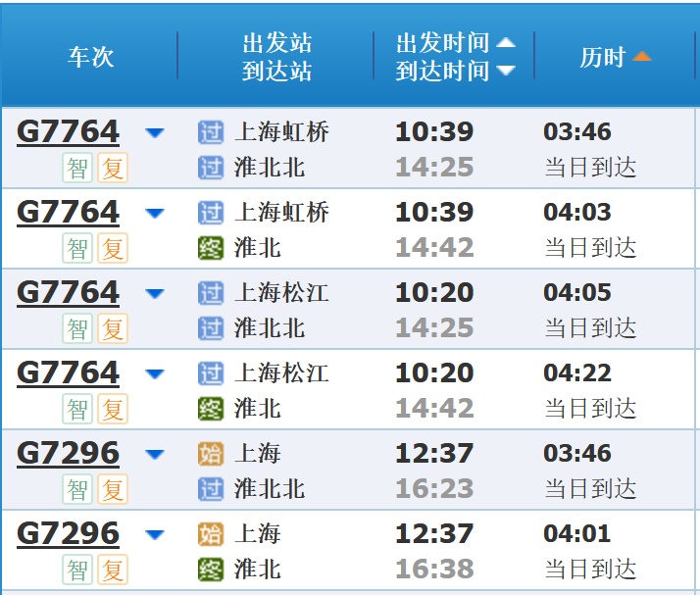Click the 智 icon in the G7296 04:01 duration row

(78, 570)
